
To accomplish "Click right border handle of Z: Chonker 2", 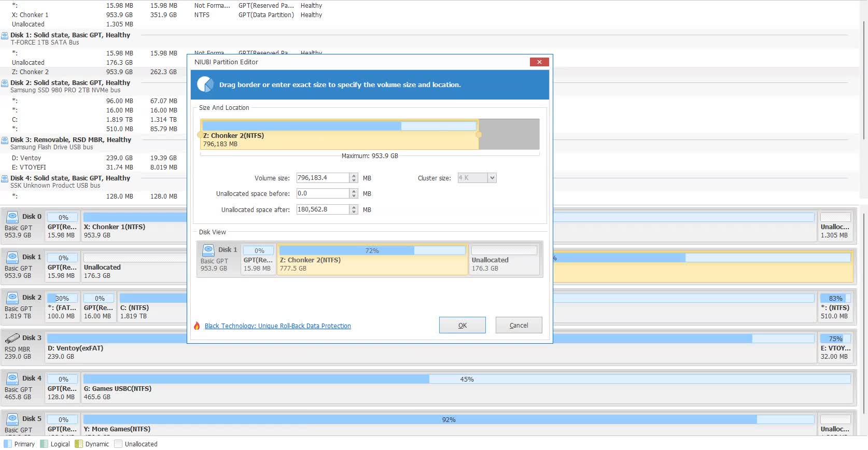I will pyautogui.click(x=479, y=135).
